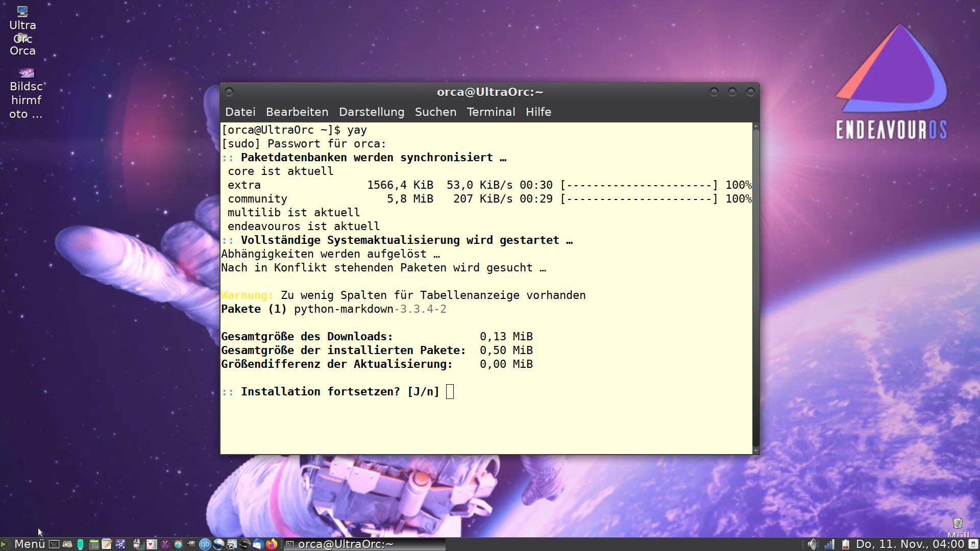Click the terminal cursor block after [J/n]
Screen dimensions: 980x551
pyautogui.click(x=450, y=392)
